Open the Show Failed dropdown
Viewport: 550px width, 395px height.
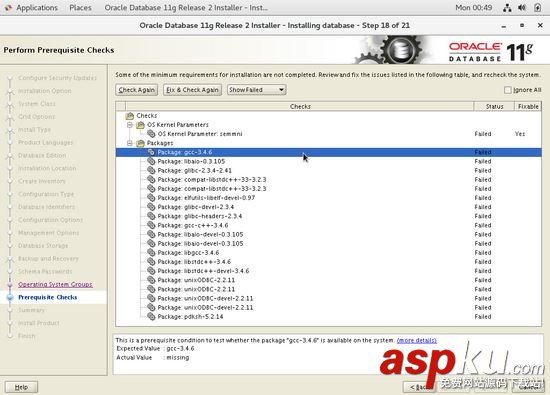pos(256,90)
